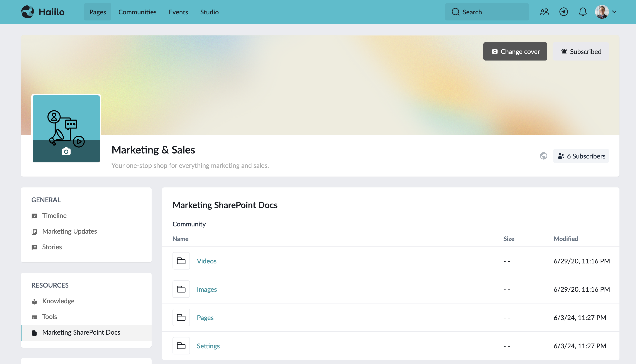The image size is (636, 364).
Task: Click the Change cover button
Action: point(515,52)
